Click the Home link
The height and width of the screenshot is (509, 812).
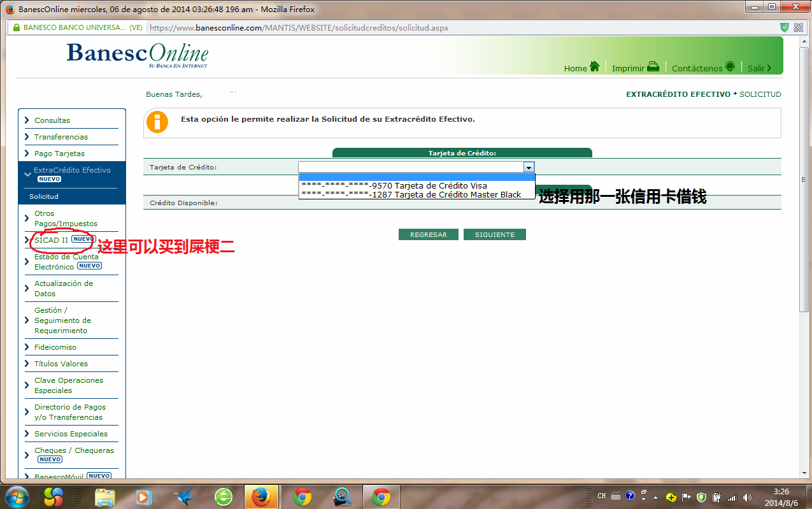pyautogui.click(x=576, y=68)
